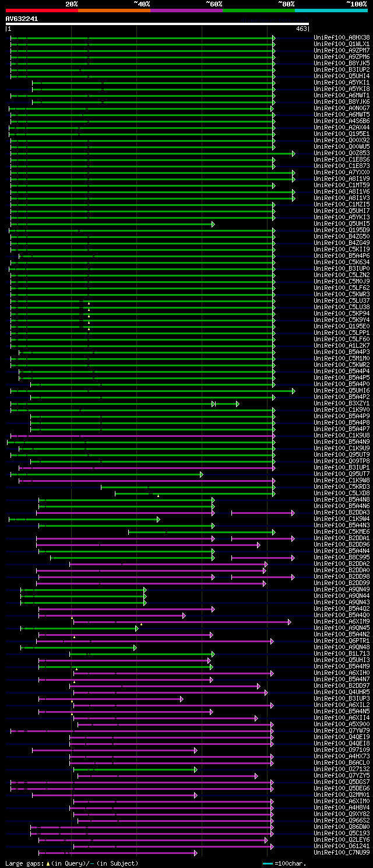This screenshot has width=373, height=868.
Task: Open hit UniRef100_A6XIM9
Action: coord(342,621)
